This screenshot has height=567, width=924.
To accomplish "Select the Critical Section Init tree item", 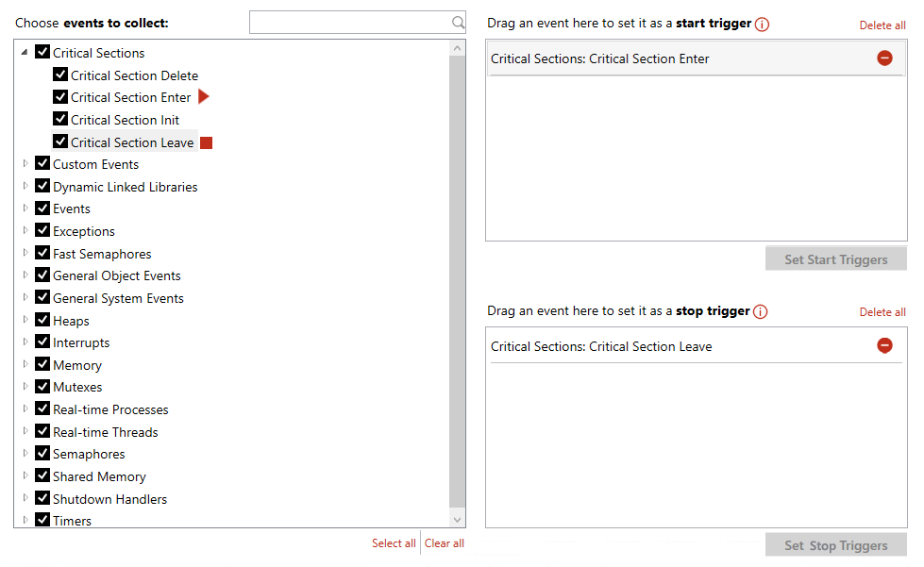I will pyautogui.click(x=125, y=120).
